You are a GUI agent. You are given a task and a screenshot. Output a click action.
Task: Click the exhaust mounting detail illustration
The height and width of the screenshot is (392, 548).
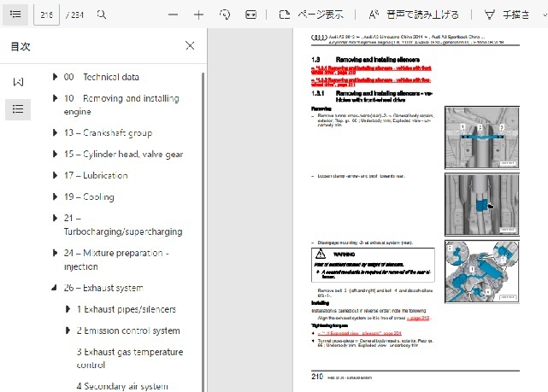[482, 272]
